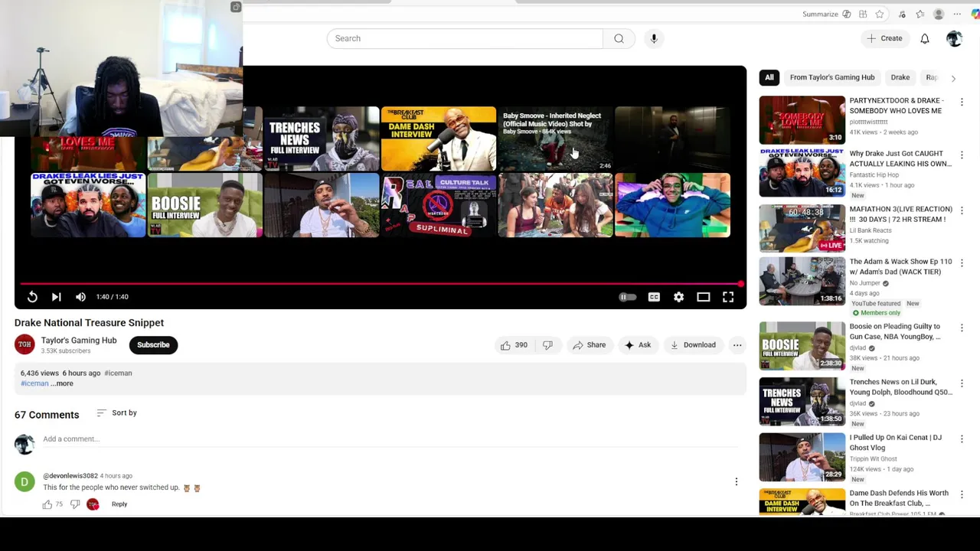Expand description with ...more

click(x=64, y=383)
